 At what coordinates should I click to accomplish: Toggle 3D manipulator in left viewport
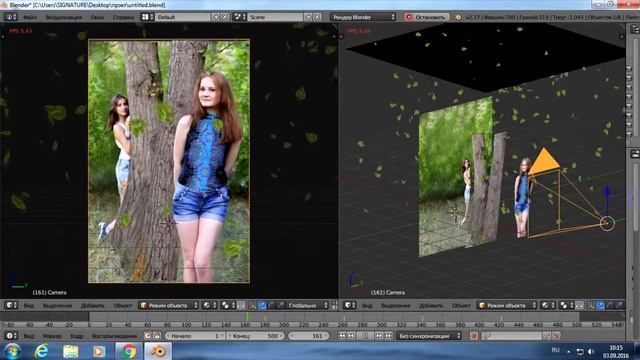(252, 305)
